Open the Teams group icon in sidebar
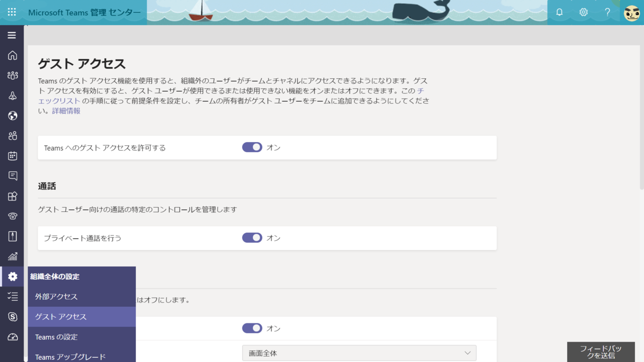 tap(12, 76)
